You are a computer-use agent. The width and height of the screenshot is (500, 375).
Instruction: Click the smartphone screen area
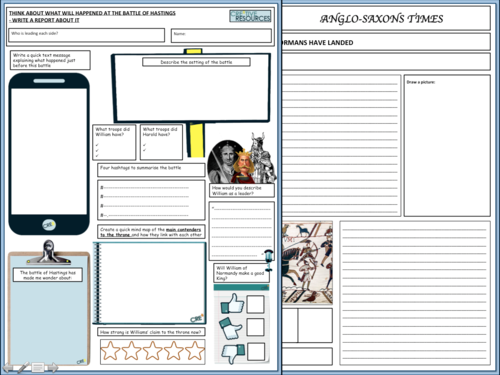click(49, 152)
